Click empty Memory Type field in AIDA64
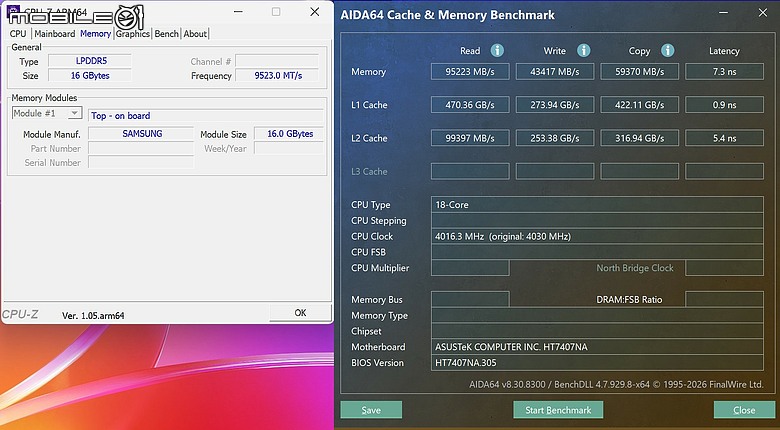780x430 pixels. coord(597,316)
